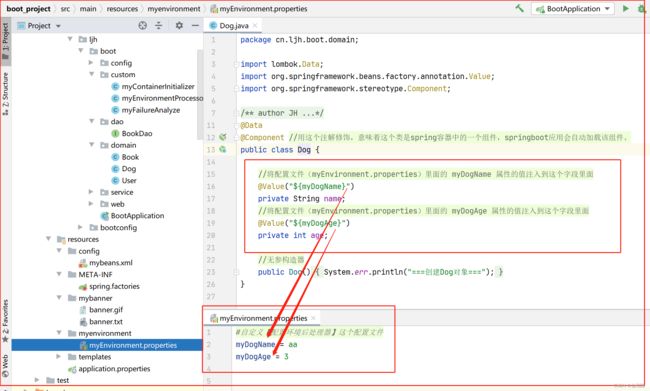650x391 pixels.
Task: Select the BootApplication class icon in tree
Action: click(105, 216)
